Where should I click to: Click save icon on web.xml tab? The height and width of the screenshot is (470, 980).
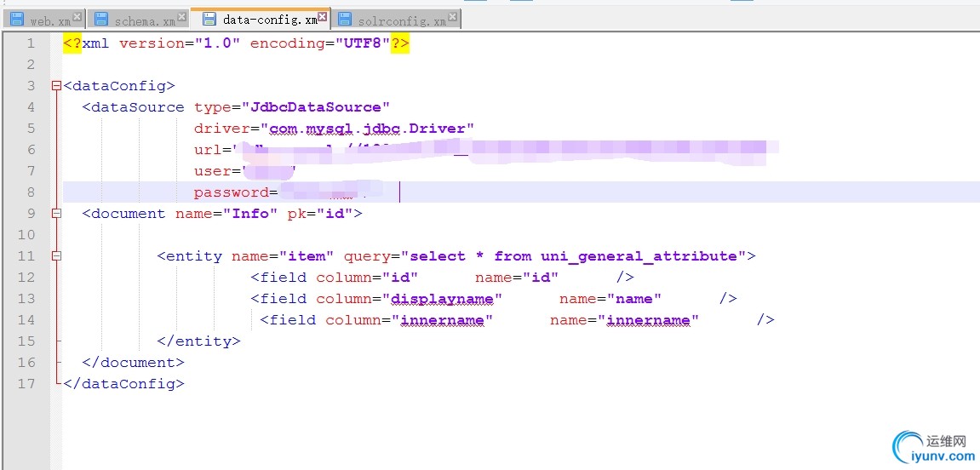pos(17,19)
